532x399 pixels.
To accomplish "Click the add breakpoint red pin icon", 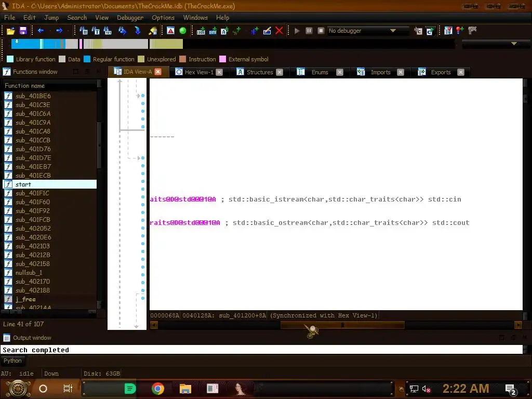I will pos(460,31).
